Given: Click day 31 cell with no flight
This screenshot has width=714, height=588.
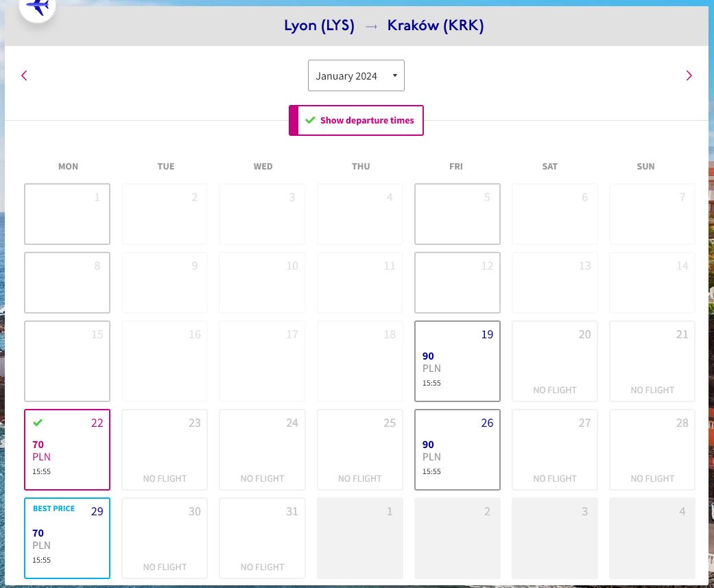Looking at the screenshot, I should [x=262, y=538].
